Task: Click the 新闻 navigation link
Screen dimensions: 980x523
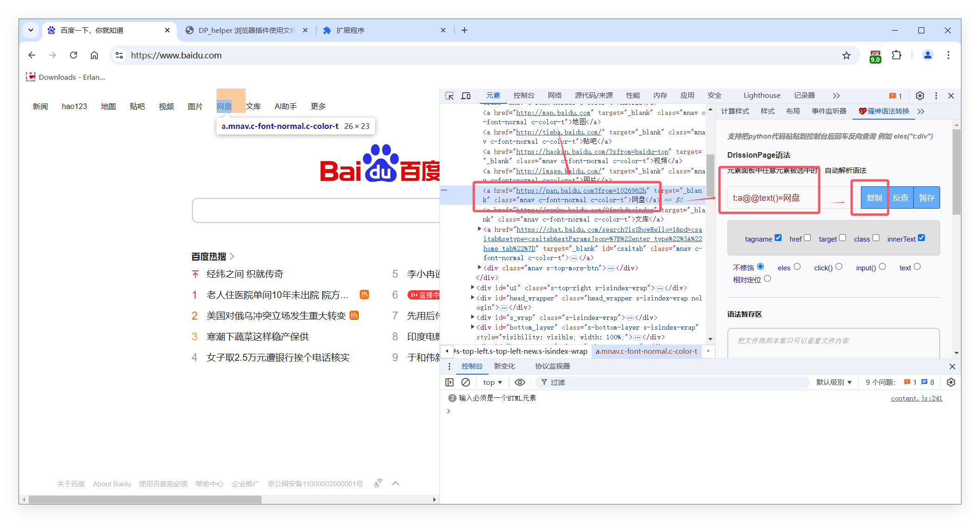Action: [x=40, y=106]
